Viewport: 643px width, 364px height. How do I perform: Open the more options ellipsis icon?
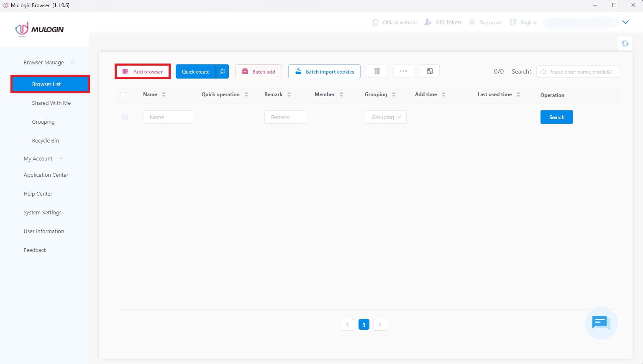(403, 71)
